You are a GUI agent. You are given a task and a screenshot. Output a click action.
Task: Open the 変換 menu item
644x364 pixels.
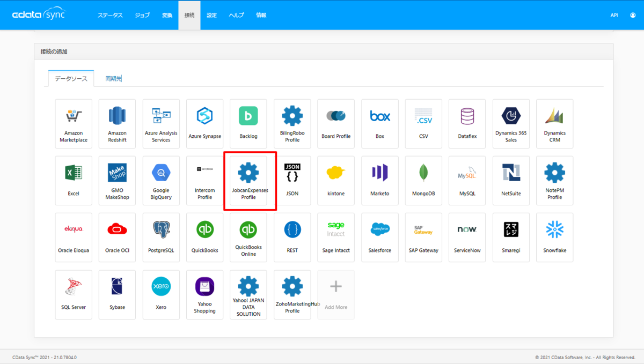pyautogui.click(x=167, y=15)
